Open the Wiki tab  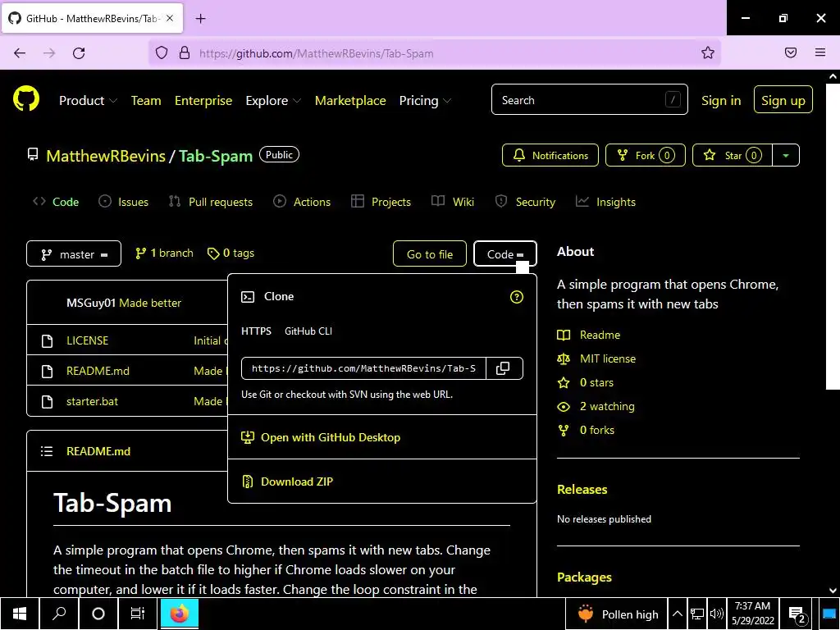tap(453, 202)
